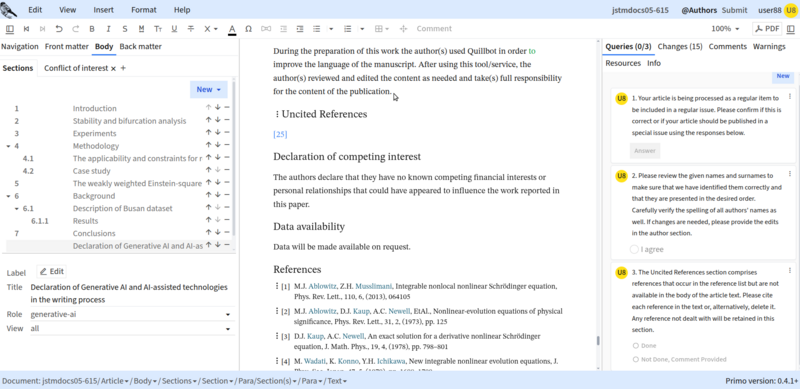Add a new tab with plus icon

123,68
